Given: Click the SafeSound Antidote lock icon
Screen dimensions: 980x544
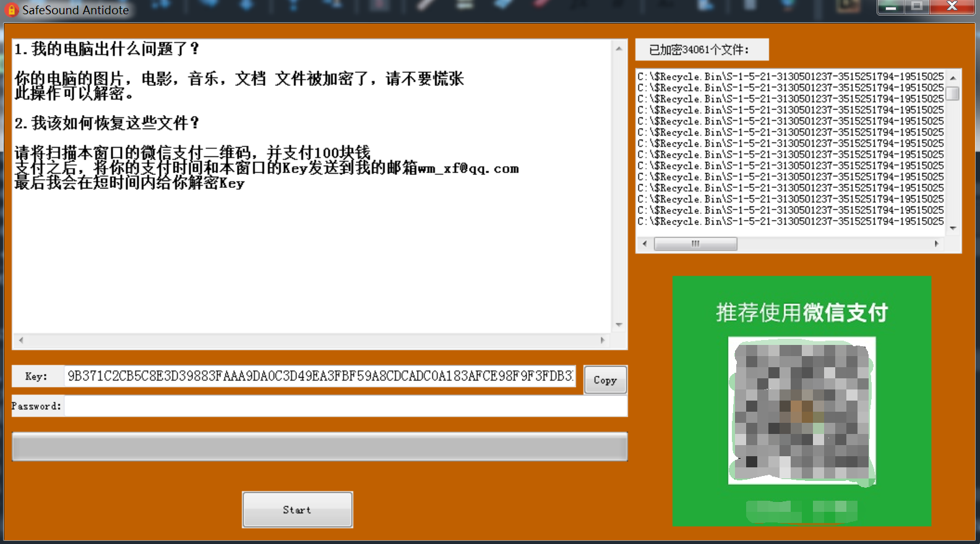Looking at the screenshot, I should click(x=11, y=10).
